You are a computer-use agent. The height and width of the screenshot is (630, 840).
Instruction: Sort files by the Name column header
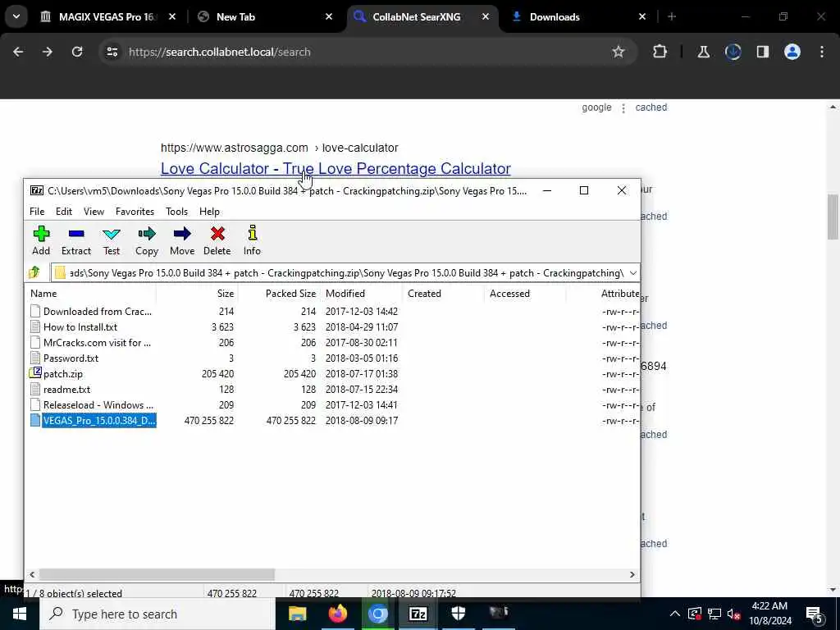[x=91, y=294]
